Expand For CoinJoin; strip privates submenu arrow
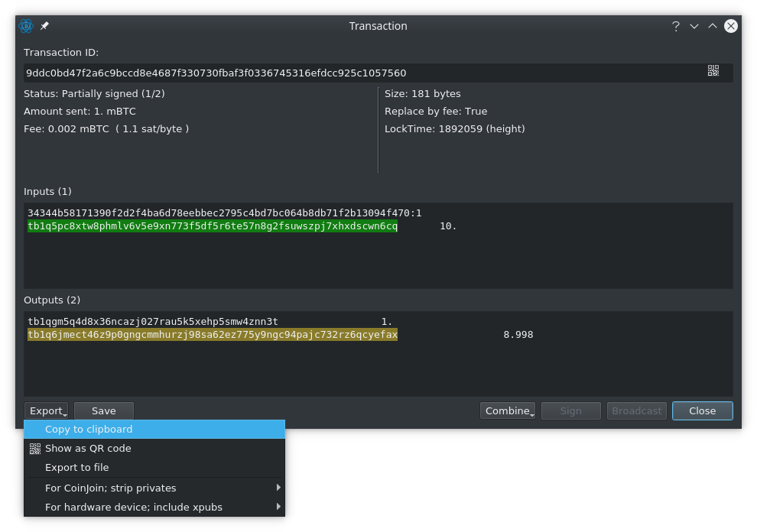The height and width of the screenshot is (532, 757). click(x=278, y=488)
